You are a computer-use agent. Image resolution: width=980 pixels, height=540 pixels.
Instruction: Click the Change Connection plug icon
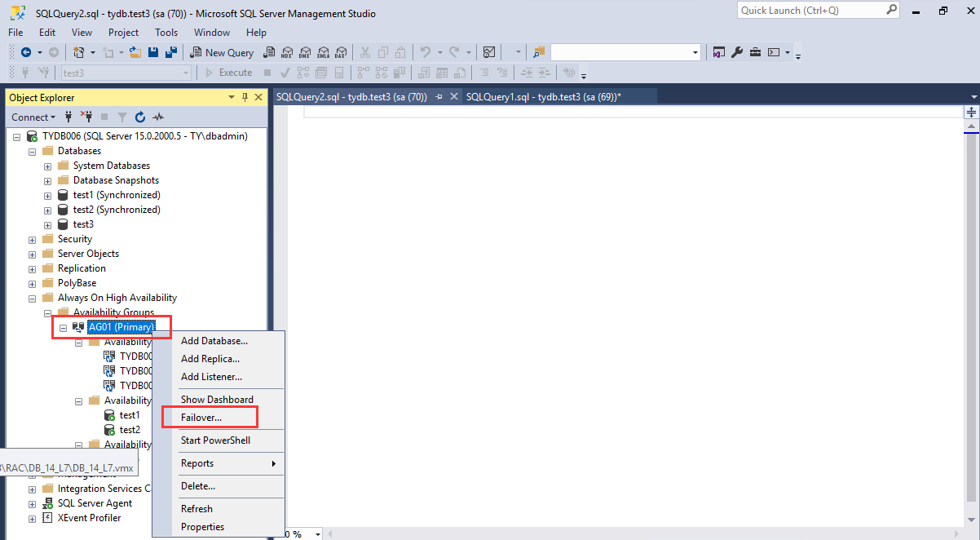pyautogui.click(x=43, y=73)
